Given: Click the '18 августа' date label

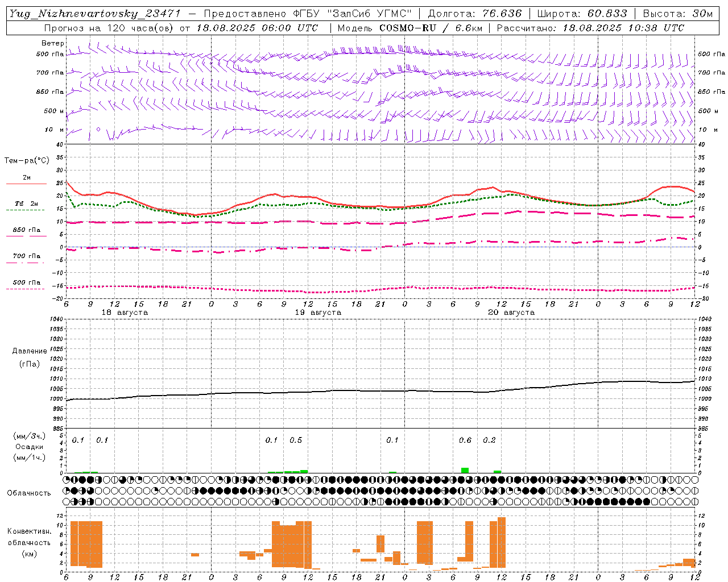Looking at the screenshot, I should 125,313.
